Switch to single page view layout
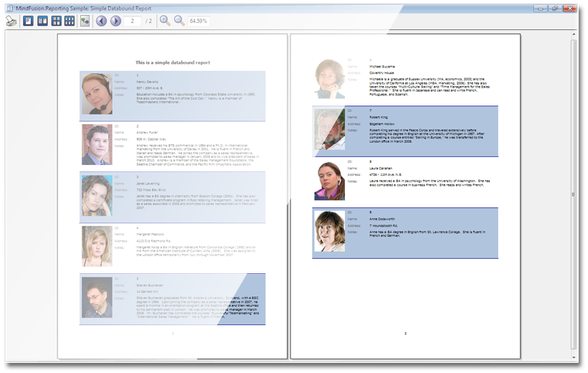Viewport: 588px width, 373px height. point(29,21)
